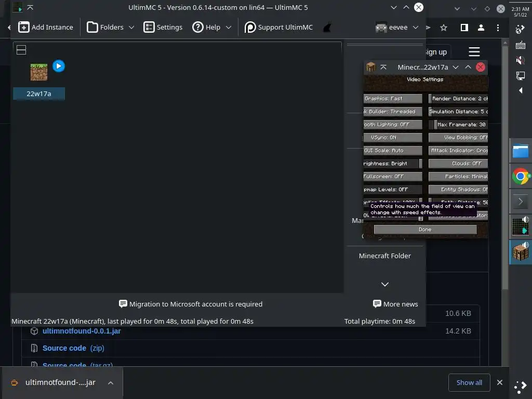Toggle Graphics: Fast setting
The width and height of the screenshot is (532, 399).
[x=393, y=98]
